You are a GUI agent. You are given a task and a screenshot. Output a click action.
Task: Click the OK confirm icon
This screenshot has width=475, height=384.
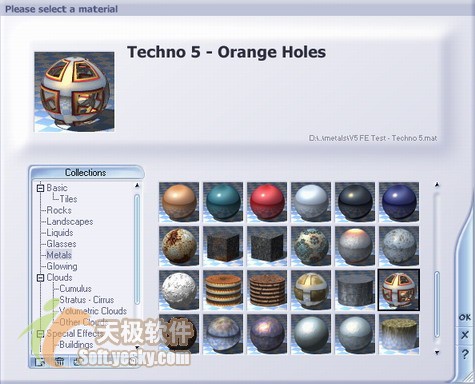(465, 317)
